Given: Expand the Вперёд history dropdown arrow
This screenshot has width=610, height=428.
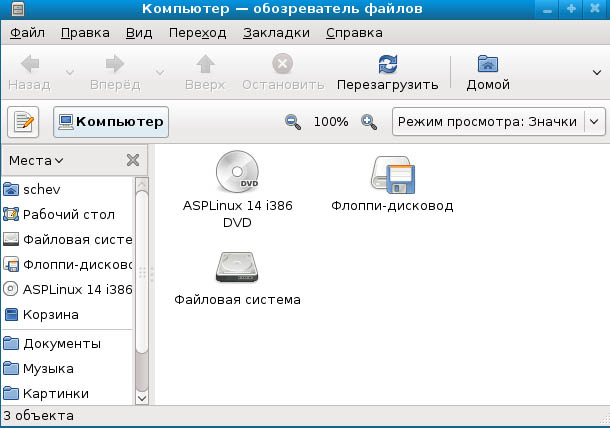Looking at the screenshot, I should pos(160,72).
